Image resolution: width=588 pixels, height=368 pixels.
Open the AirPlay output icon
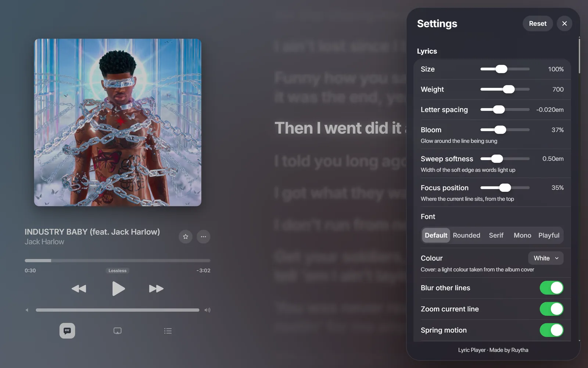118,331
